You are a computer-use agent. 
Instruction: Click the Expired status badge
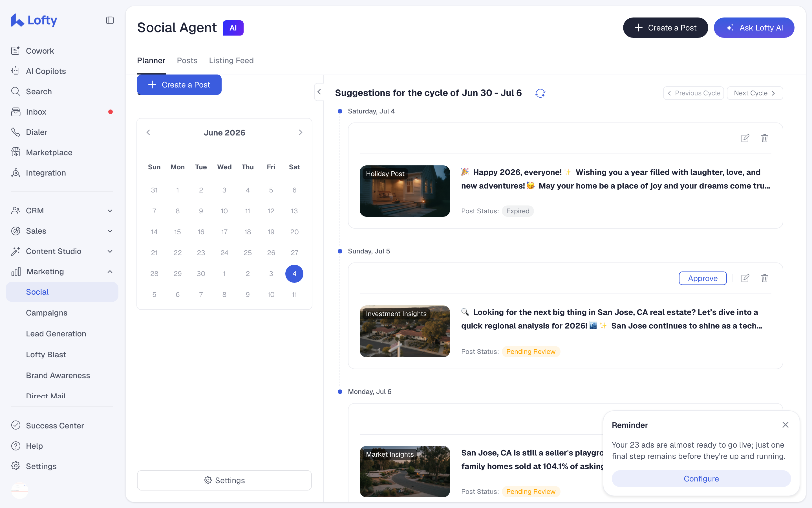coord(518,211)
